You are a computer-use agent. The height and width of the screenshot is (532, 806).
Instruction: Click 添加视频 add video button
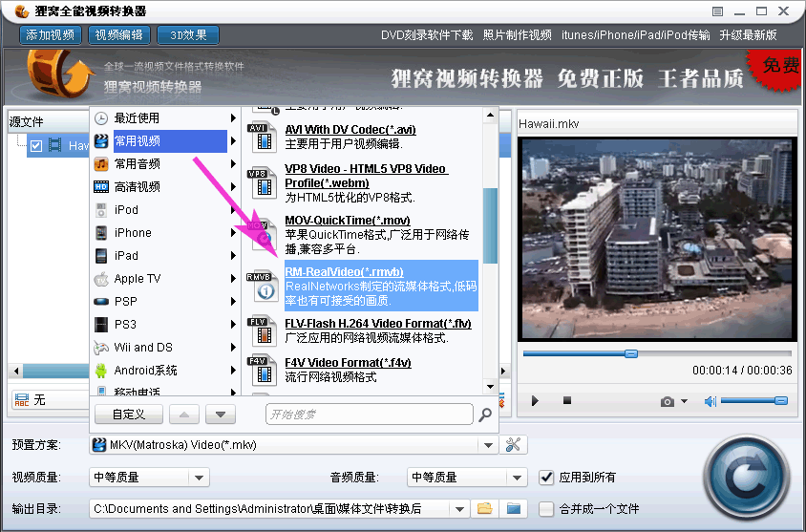coord(51,35)
